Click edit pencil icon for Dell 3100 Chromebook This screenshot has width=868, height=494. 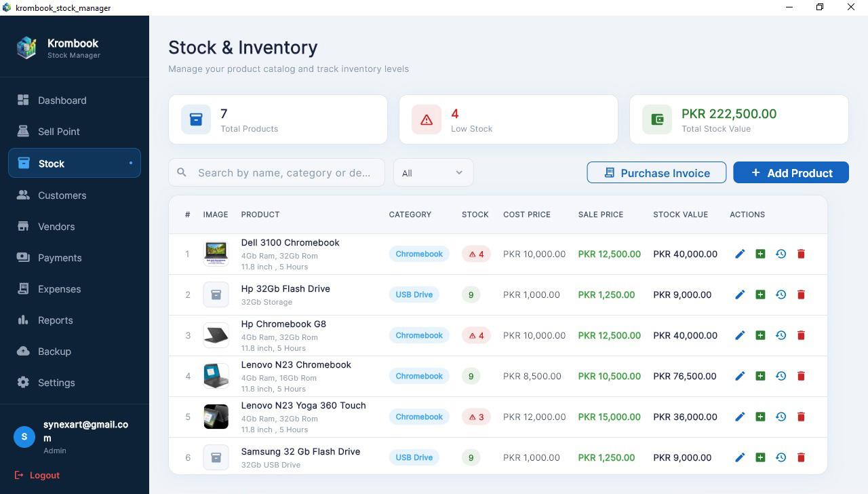[x=740, y=254]
